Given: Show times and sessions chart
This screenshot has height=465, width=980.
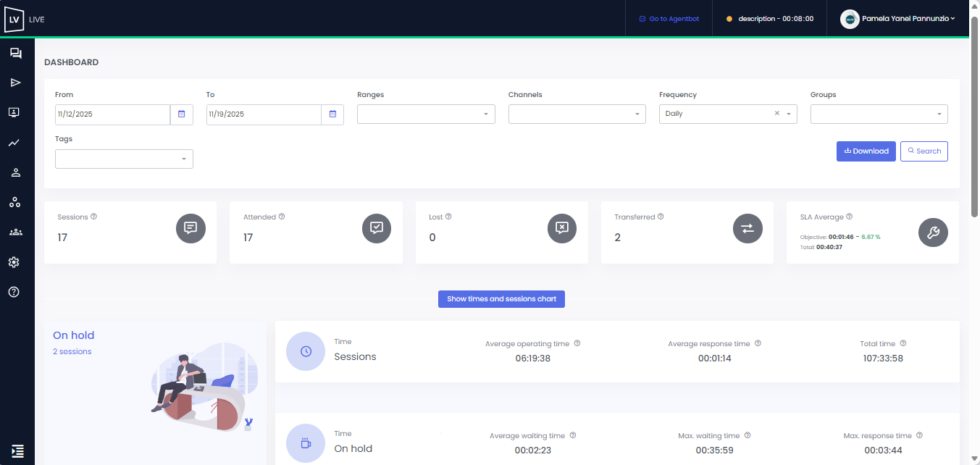Looking at the screenshot, I should click(501, 299).
